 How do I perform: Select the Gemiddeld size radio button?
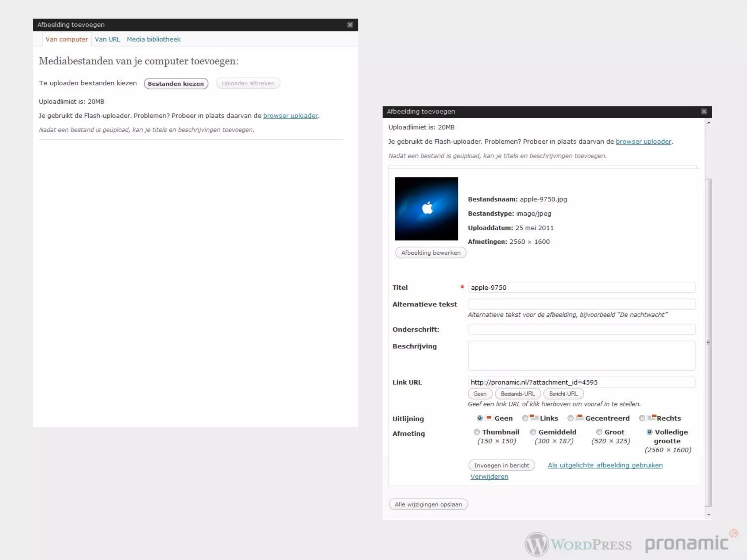(x=533, y=432)
